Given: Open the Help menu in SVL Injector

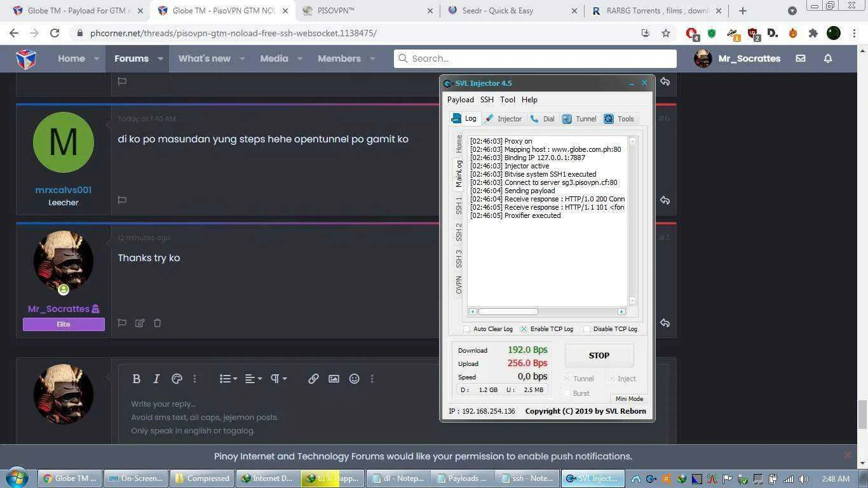Looking at the screenshot, I should pos(529,100).
